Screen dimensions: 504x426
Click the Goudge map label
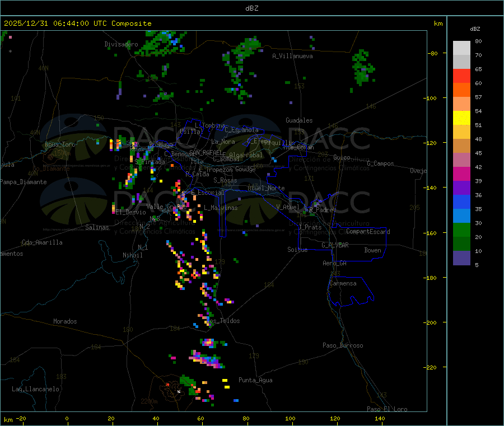pyautogui.click(x=245, y=169)
